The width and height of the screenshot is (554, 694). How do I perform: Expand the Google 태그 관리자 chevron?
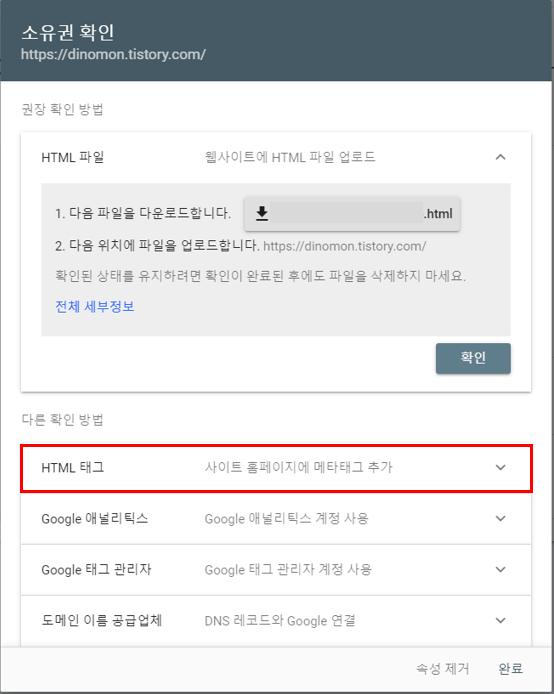coord(500,570)
